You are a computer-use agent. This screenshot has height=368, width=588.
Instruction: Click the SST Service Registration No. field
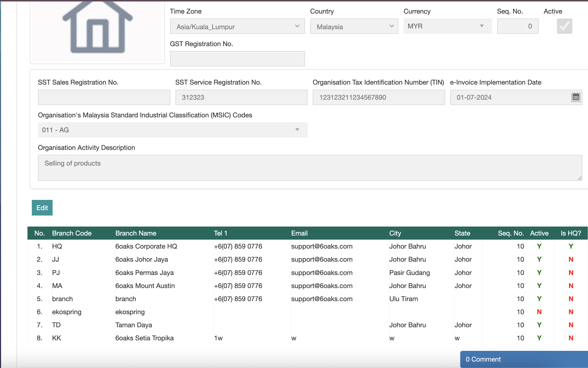241,97
